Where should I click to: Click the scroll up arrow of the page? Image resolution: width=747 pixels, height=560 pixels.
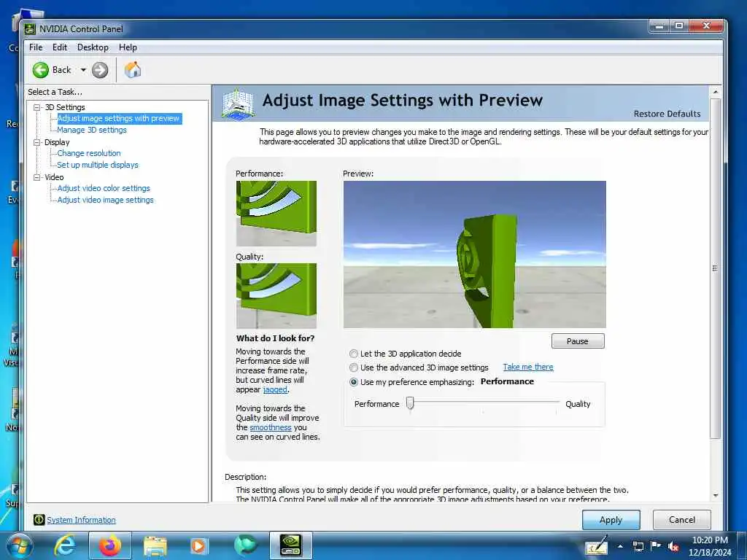(715, 91)
